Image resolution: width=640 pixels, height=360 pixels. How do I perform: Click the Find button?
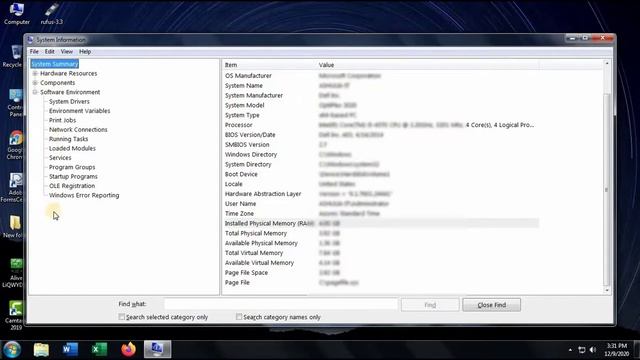click(430, 305)
